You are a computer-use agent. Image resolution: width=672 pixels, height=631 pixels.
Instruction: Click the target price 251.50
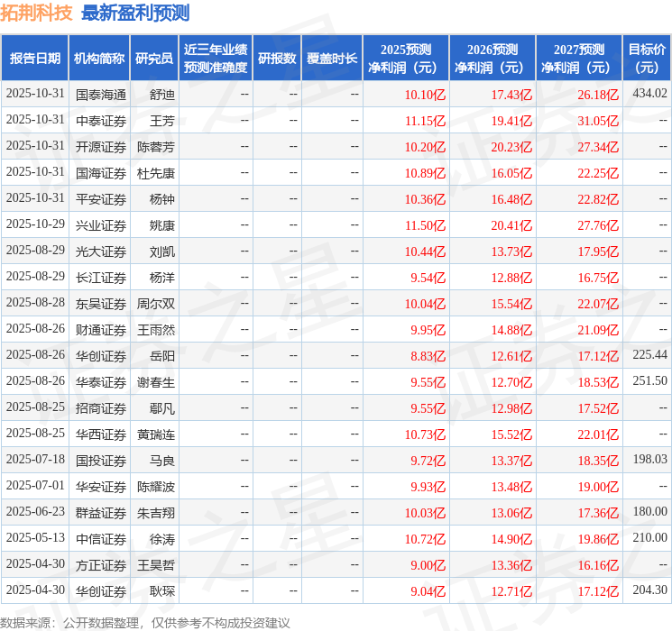(649, 380)
